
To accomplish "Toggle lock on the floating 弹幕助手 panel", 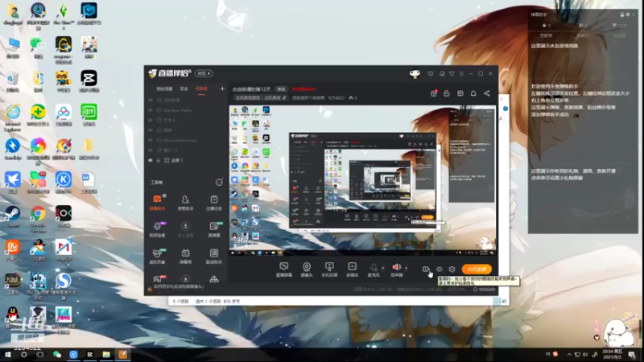I will click(621, 14).
